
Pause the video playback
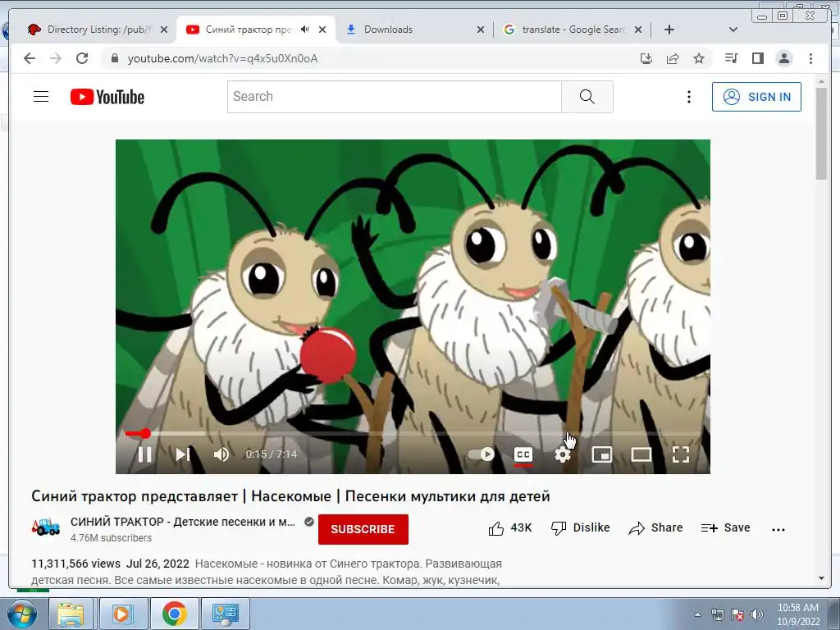click(144, 454)
